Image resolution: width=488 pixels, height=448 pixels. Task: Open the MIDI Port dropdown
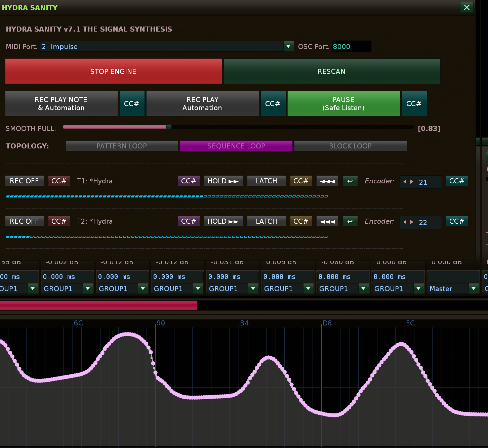(x=288, y=46)
